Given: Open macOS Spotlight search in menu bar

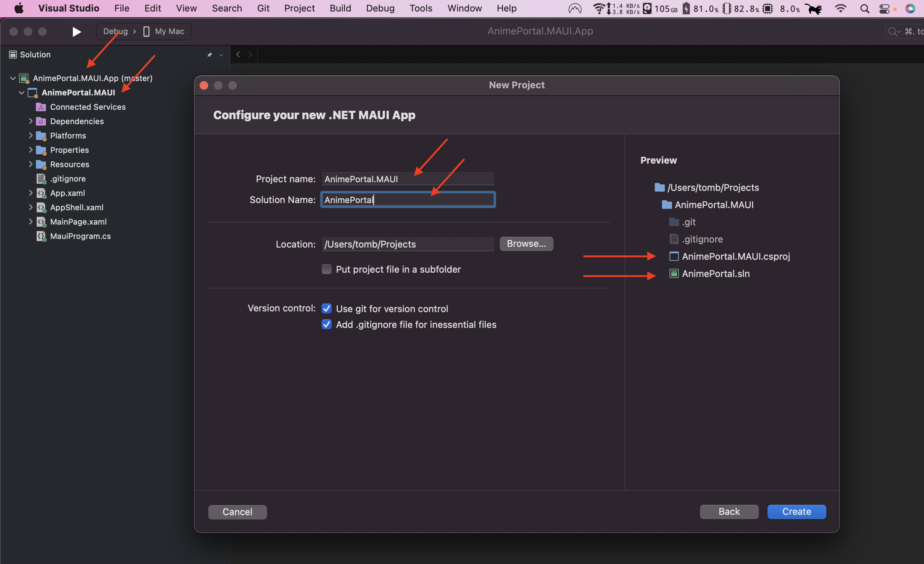Looking at the screenshot, I should click(864, 8).
